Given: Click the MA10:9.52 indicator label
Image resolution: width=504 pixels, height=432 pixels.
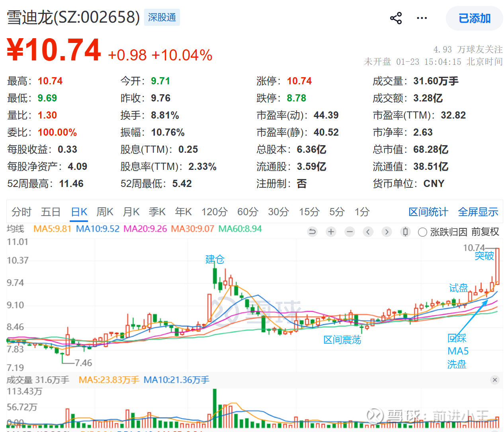Looking at the screenshot, I should (x=98, y=229).
